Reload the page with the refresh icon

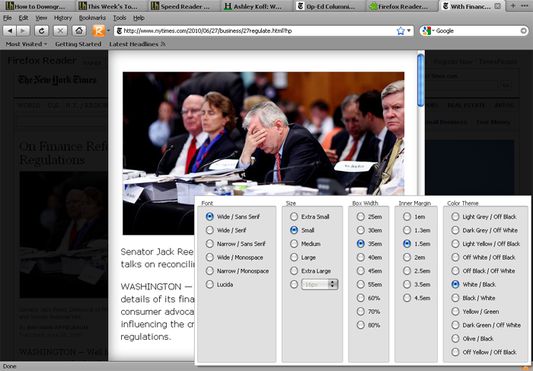[x=41, y=31]
